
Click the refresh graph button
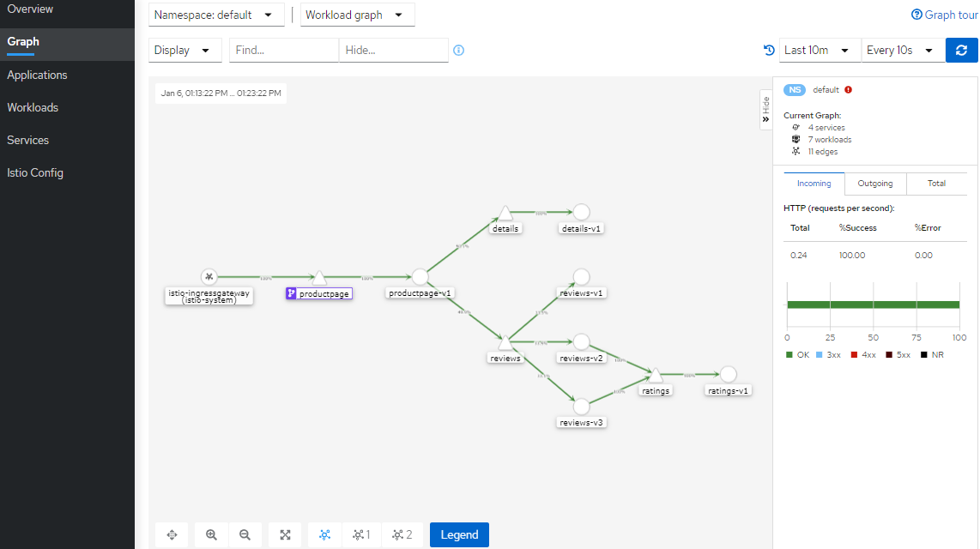click(x=961, y=50)
